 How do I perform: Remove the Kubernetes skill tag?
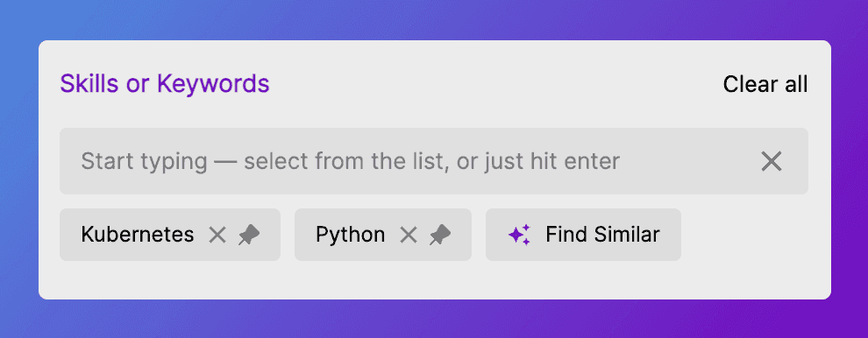(217, 235)
